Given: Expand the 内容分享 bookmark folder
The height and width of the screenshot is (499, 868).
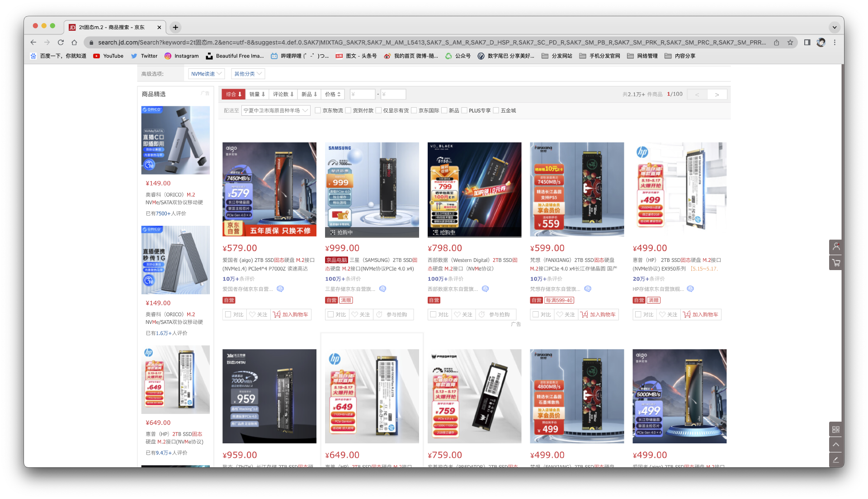Looking at the screenshot, I should (x=680, y=56).
